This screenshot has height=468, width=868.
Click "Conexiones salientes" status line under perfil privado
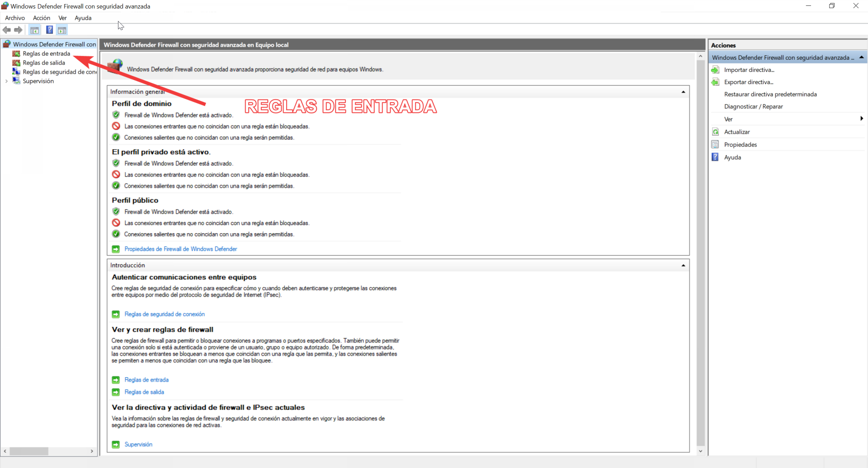click(209, 186)
